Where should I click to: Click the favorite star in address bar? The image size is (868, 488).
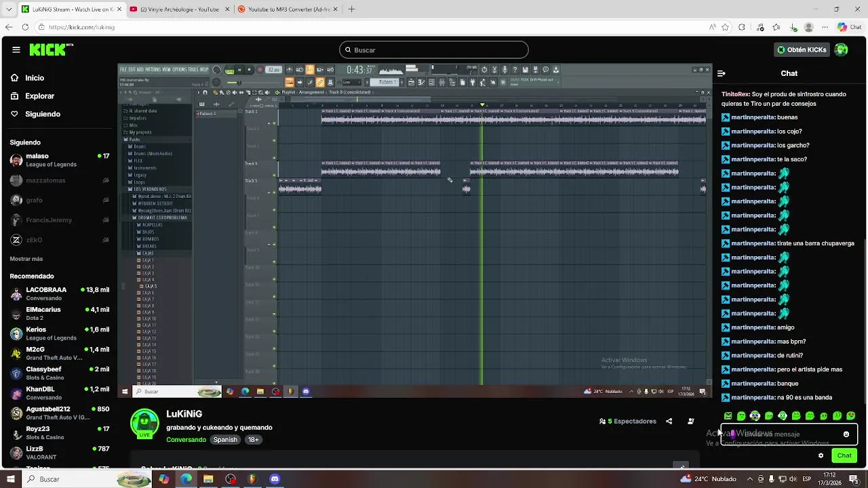click(x=725, y=27)
